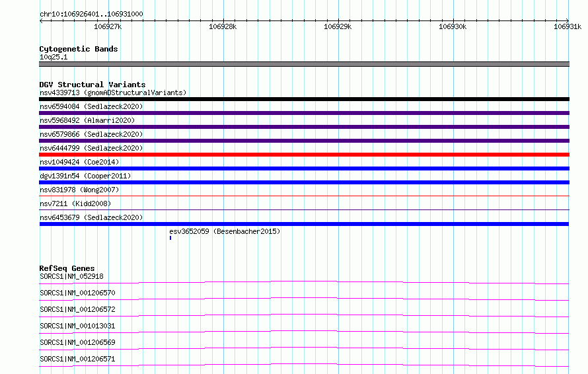Open transcript SORCS1|NM_001206570 label

(77, 293)
